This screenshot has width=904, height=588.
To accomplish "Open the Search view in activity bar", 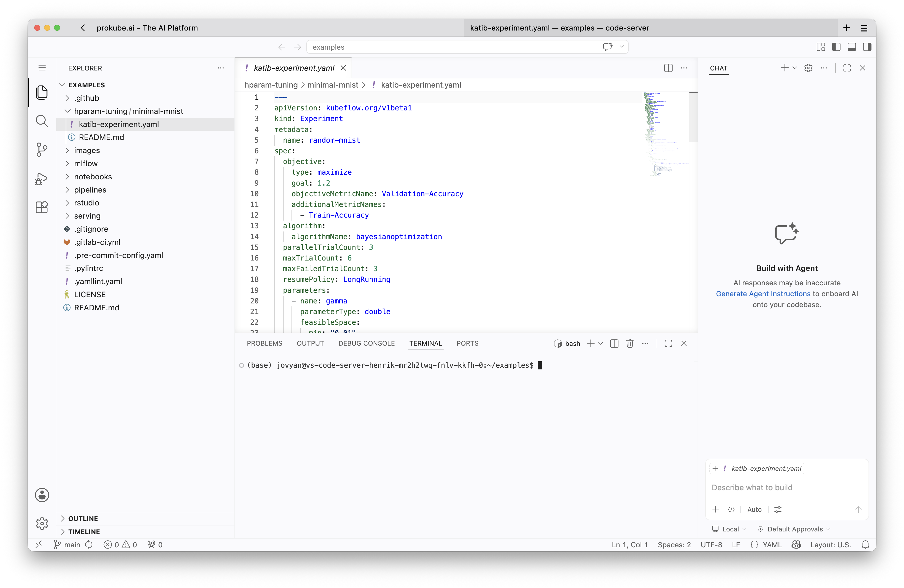I will pos(42,121).
